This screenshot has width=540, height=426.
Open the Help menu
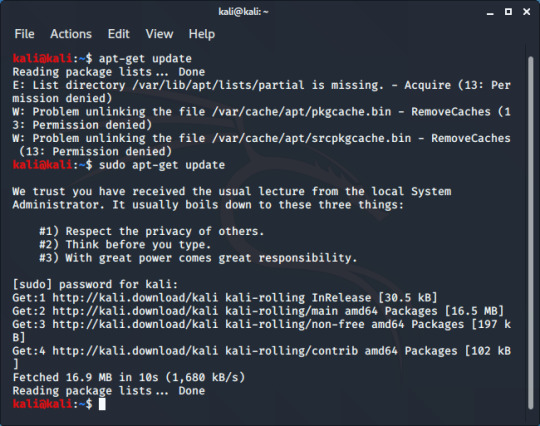pos(202,34)
